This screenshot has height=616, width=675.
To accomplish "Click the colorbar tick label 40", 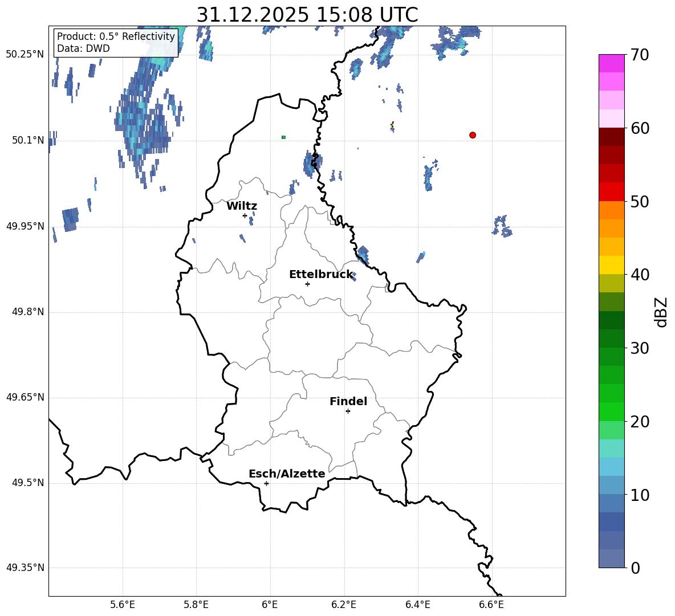I will (x=640, y=275).
